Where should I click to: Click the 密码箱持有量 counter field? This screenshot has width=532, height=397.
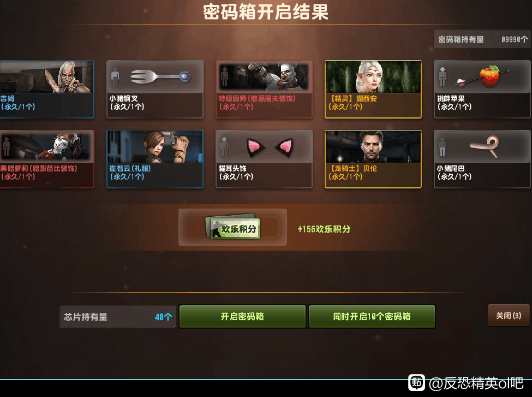(x=482, y=39)
